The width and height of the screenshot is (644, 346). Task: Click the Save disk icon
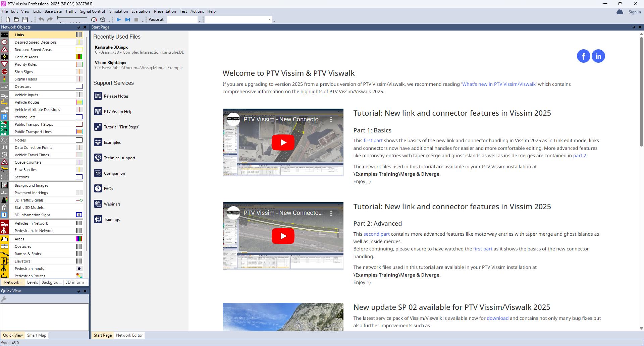pyautogui.click(x=25, y=19)
